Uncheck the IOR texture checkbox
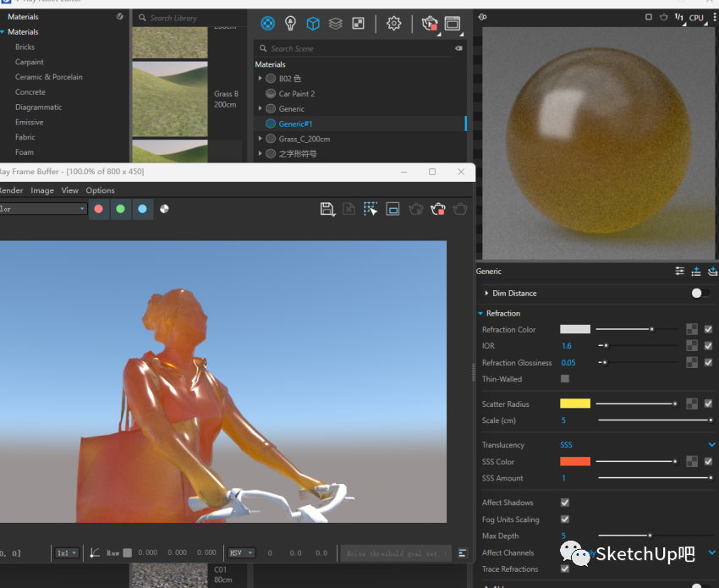Image resolution: width=719 pixels, height=588 pixels. pos(709,346)
